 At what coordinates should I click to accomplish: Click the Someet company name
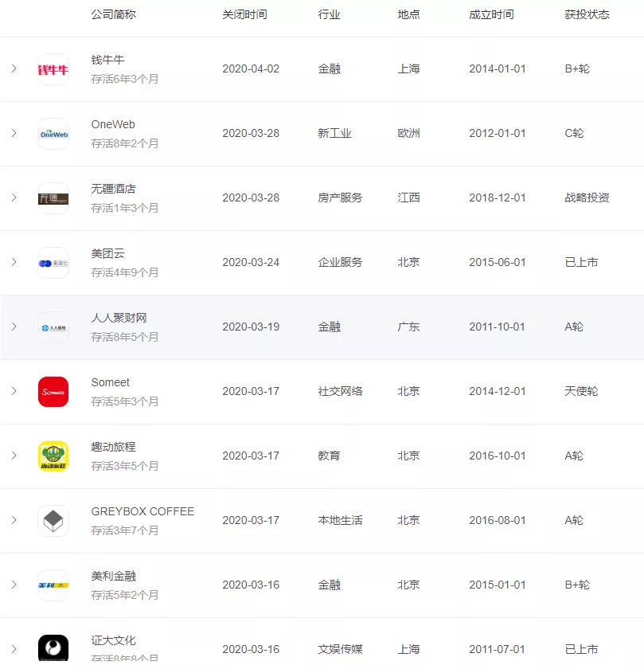[x=111, y=382]
